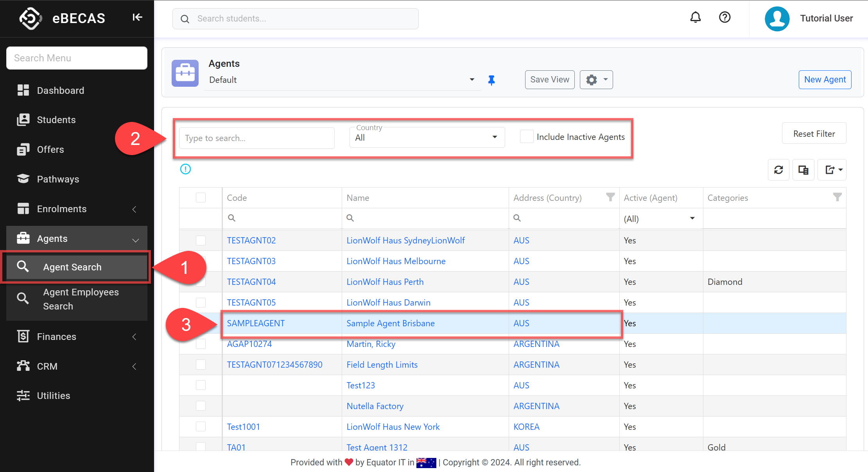
Task: Click the pin view icon
Action: tap(491, 80)
